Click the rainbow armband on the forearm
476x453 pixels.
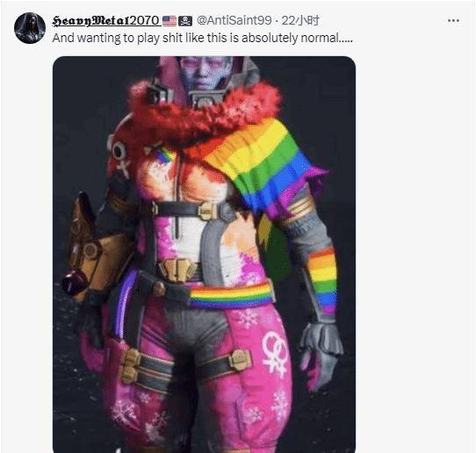[324, 279]
